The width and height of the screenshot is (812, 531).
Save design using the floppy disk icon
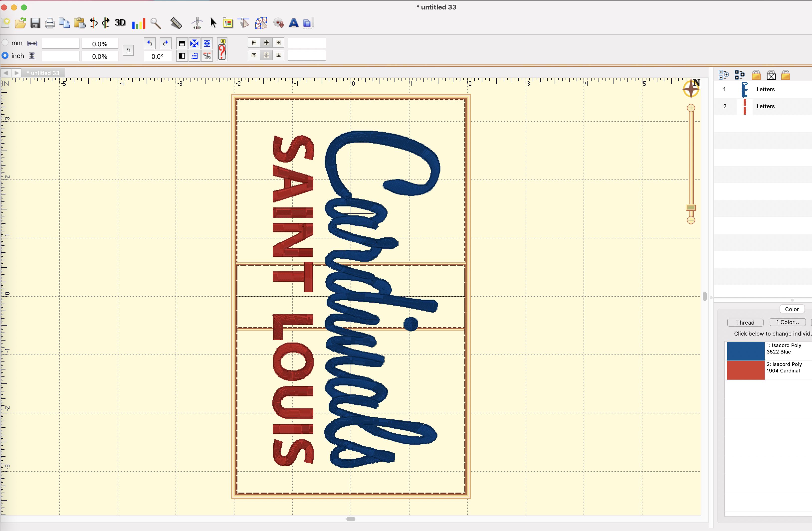click(x=35, y=23)
